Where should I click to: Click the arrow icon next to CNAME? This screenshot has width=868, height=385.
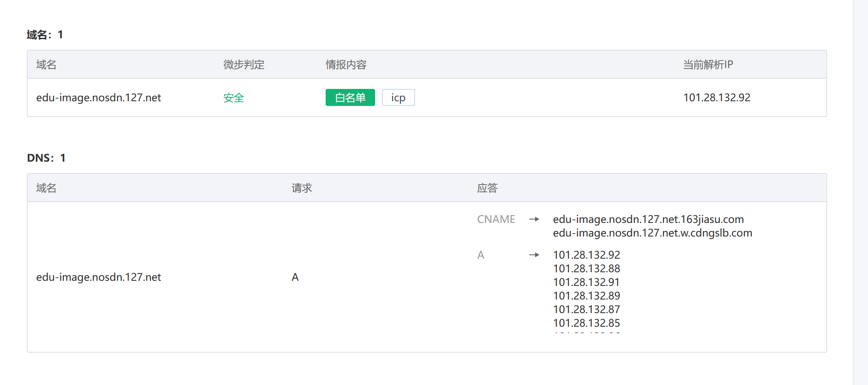[x=534, y=220]
